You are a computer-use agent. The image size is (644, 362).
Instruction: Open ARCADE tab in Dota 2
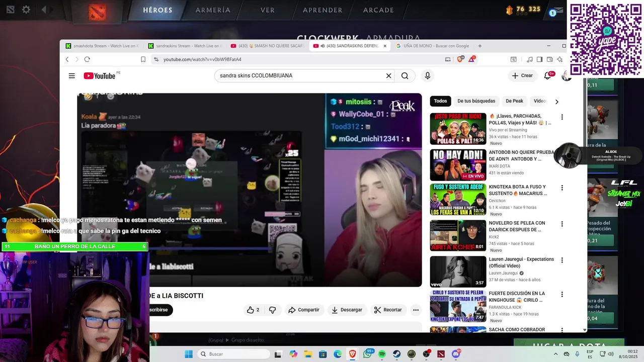tap(378, 10)
